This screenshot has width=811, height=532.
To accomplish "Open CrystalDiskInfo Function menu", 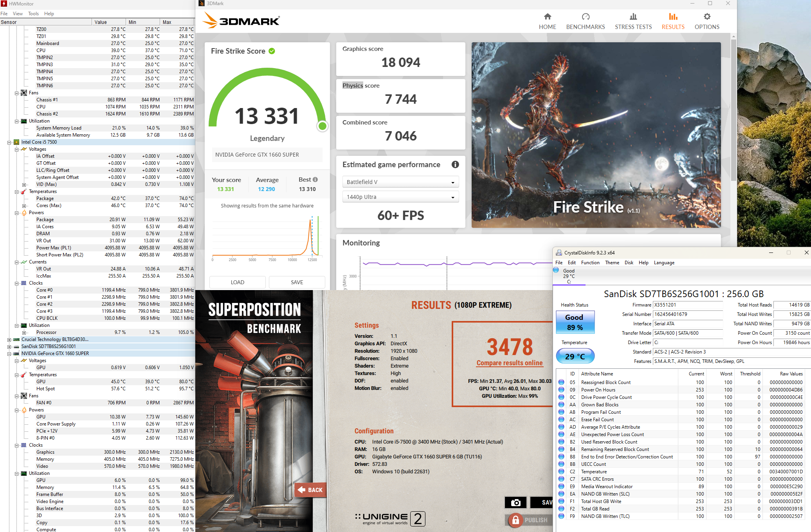I will (590, 263).
